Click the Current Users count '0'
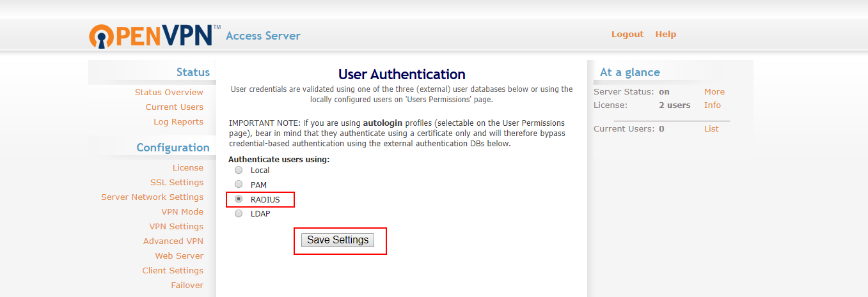This screenshot has height=297, width=868. click(661, 129)
